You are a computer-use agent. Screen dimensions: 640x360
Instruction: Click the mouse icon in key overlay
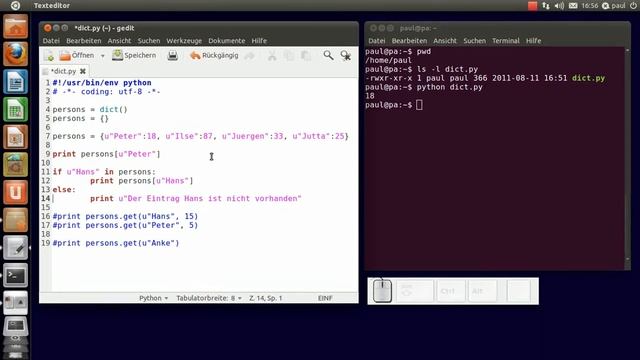(x=382, y=291)
